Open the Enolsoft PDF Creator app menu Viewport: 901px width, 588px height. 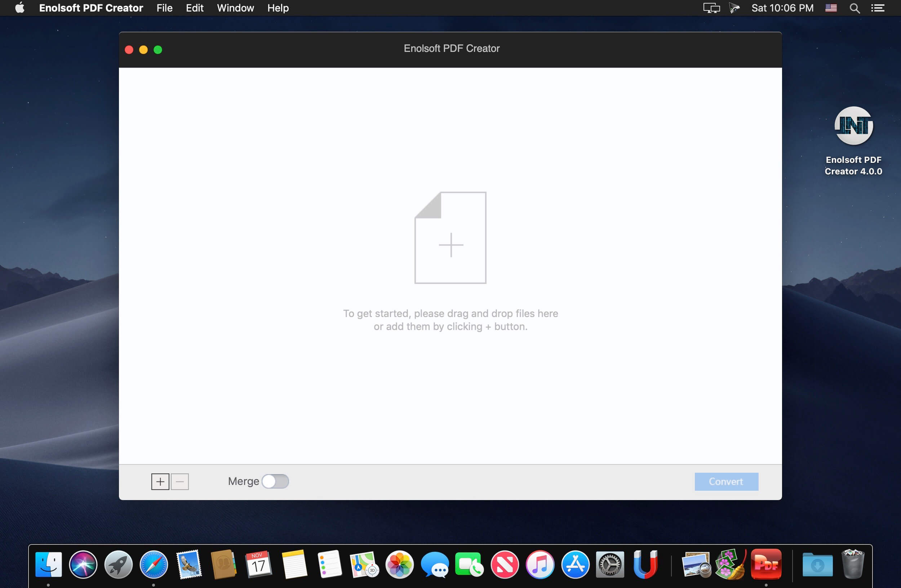[x=91, y=8]
